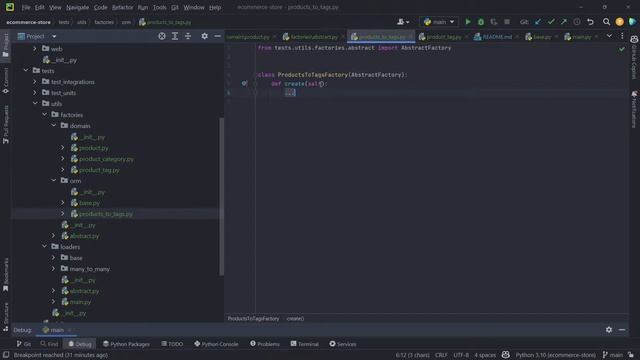
Task: Run with coverage icon in toolbar
Action: tap(494, 22)
